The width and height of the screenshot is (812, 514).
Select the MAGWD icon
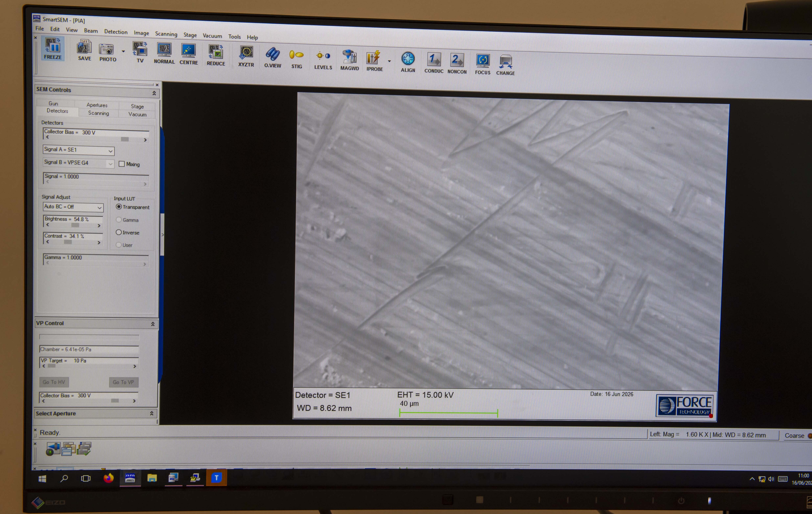[350, 60]
